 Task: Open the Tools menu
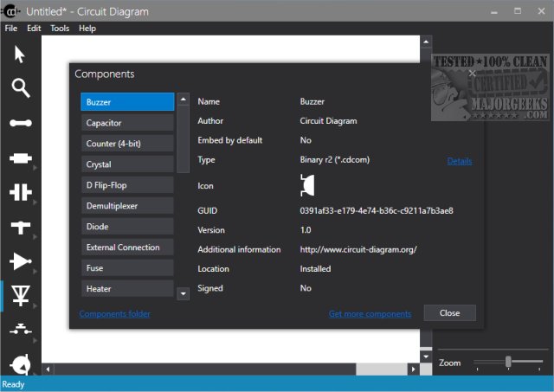click(60, 29)
